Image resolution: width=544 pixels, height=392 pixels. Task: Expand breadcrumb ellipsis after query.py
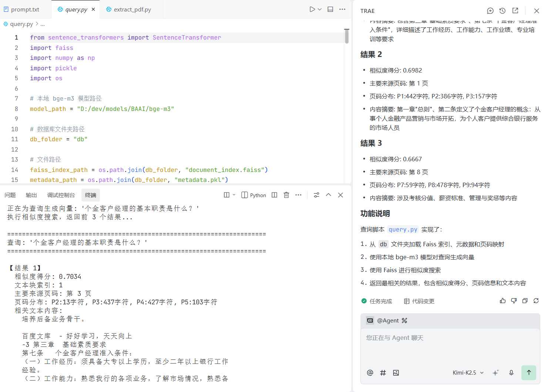(x=43, y=24)
